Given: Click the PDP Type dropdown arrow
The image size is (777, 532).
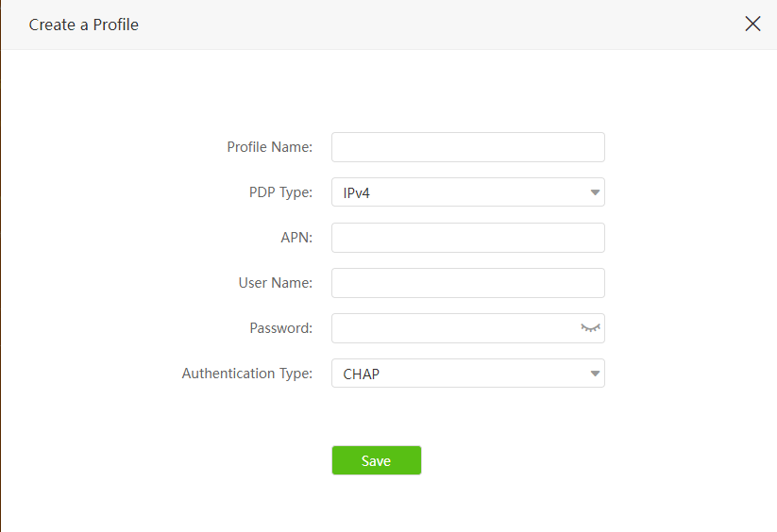Looking at the screenshot, I should 595,192.
